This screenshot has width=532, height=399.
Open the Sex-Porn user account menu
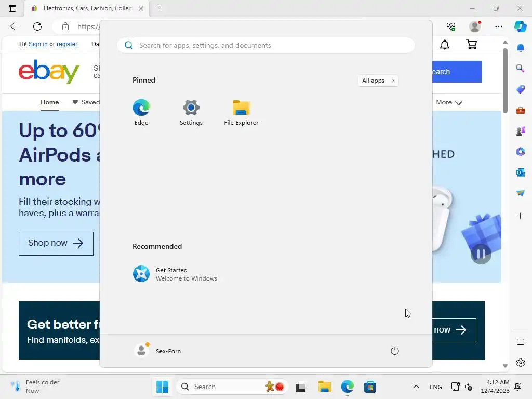pos(158,351)
